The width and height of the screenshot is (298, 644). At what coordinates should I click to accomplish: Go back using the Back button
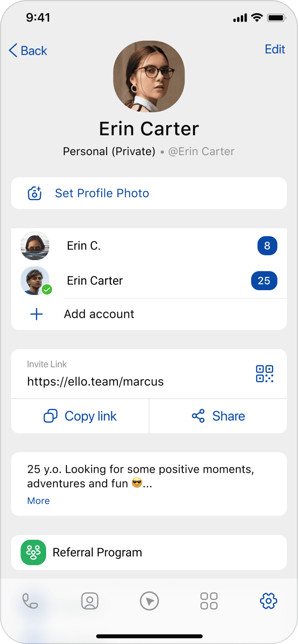pos(28,51)
